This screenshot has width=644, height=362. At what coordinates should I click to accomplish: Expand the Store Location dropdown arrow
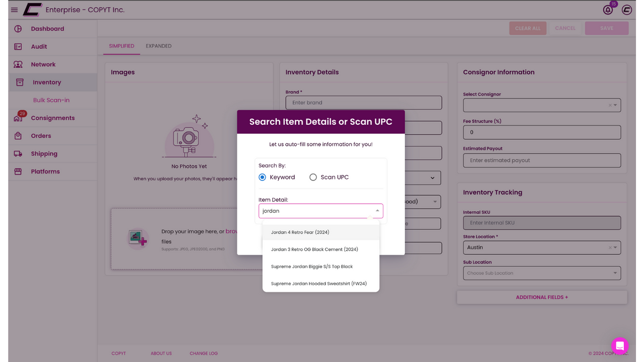coord(615,247)
